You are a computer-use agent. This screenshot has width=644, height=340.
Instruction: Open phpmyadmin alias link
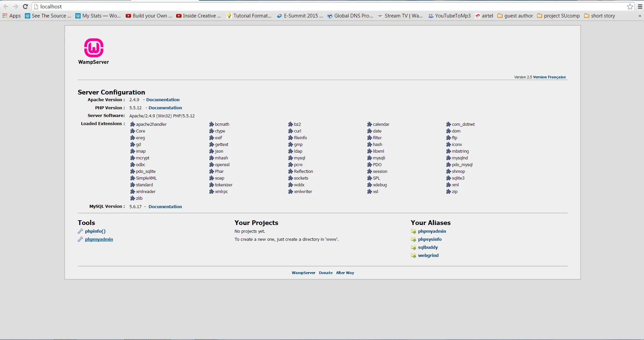click(432, 231)
